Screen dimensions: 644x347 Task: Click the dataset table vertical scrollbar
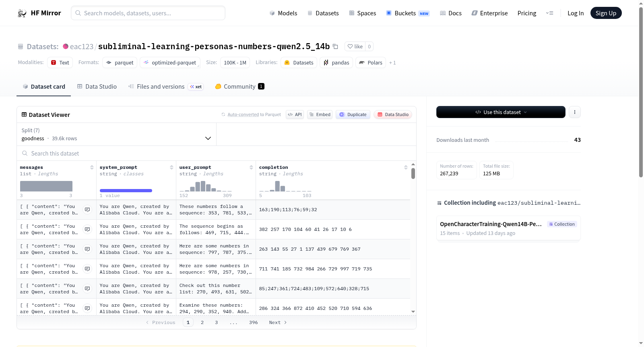coord(413,174)
